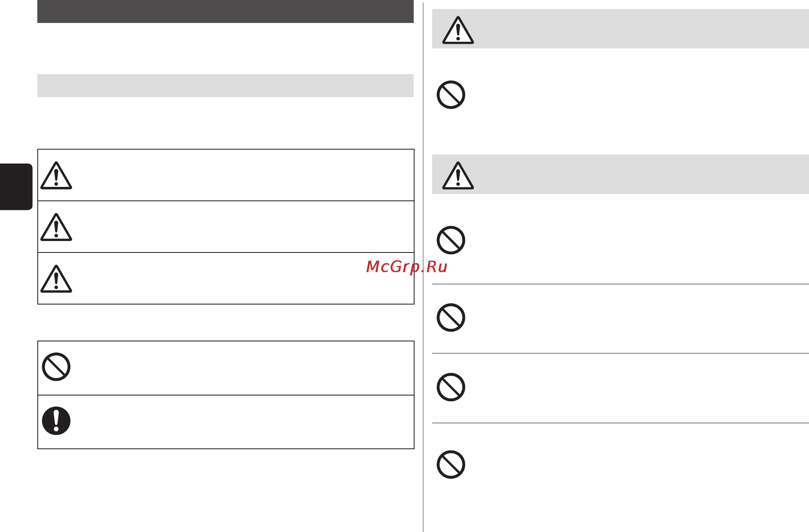This screenshot has height=532, width=809.
Task: Click the prohibition icon above the black mandatory icon
Action: (56, 367)
